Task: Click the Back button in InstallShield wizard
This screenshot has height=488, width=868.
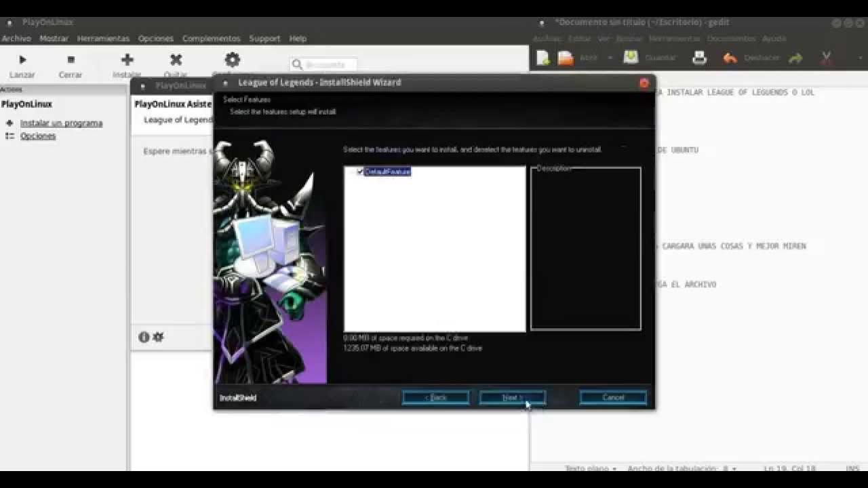Action: click(436, 398)
